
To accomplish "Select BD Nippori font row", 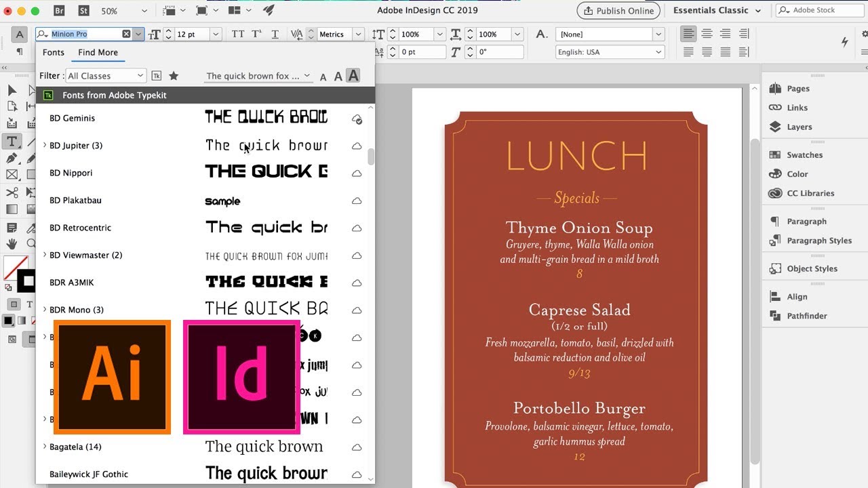I will 205,173.
